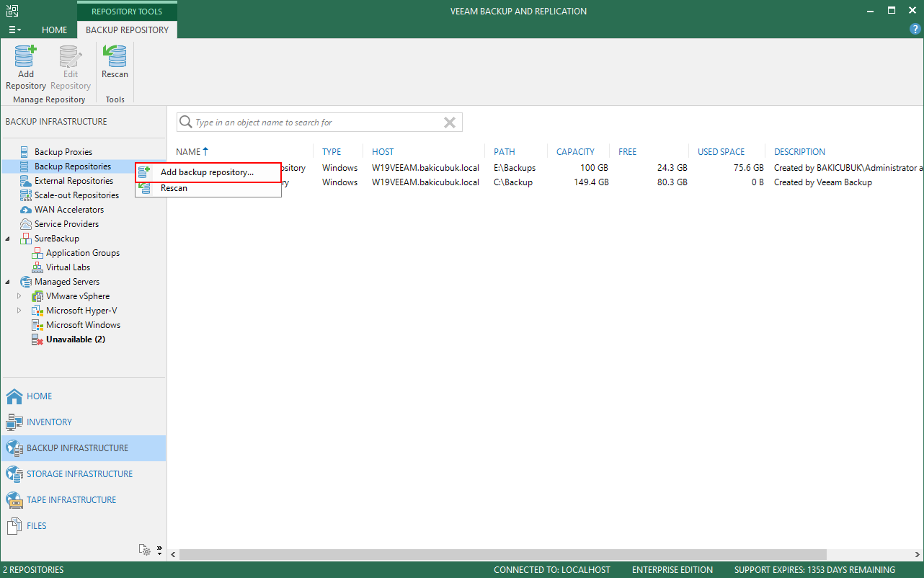Choose Add backup repository from context menu
924x578 pixels.
208,172
